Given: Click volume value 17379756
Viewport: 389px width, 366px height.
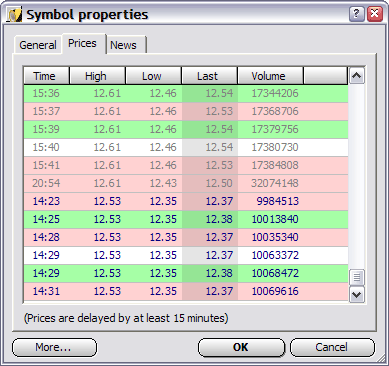Looking at the screenshot, I should 275,129.
